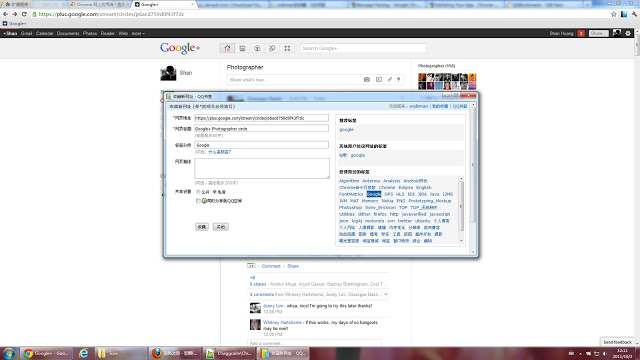Click profile photo in Google bar
The width and height of the screenshot is (640, 360).
[x=617, y=33]
